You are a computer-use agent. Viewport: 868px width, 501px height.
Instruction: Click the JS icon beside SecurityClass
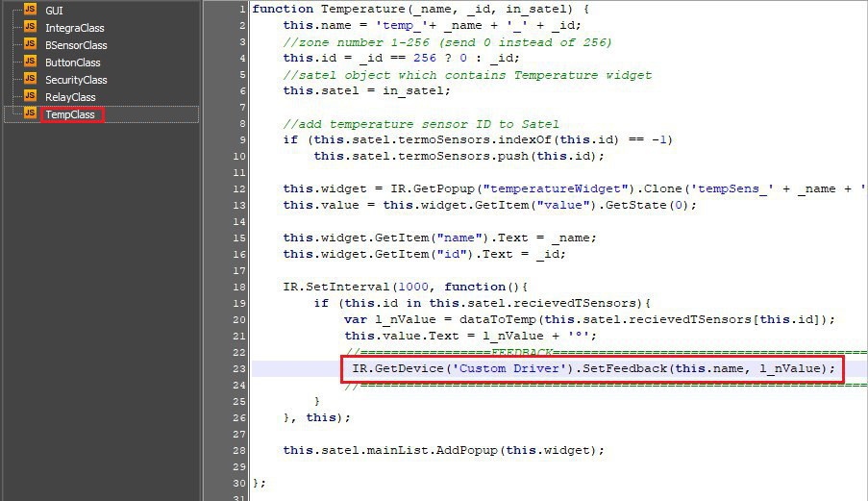[30, 80]
